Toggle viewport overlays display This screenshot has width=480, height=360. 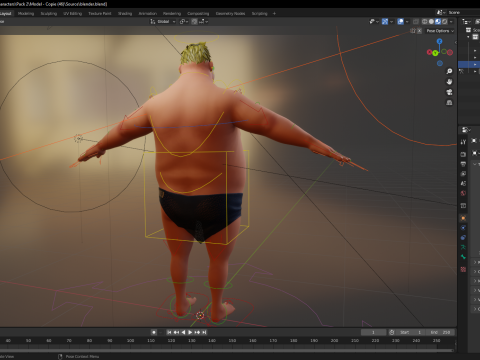pyautogui.click(x=401, y=21)
